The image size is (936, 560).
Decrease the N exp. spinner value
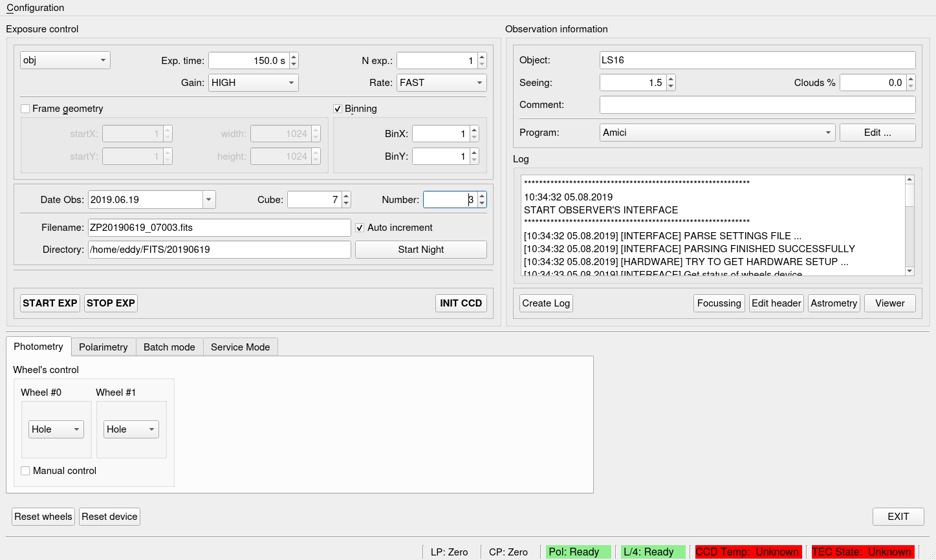pyautogui.click(x=482, y=64)
